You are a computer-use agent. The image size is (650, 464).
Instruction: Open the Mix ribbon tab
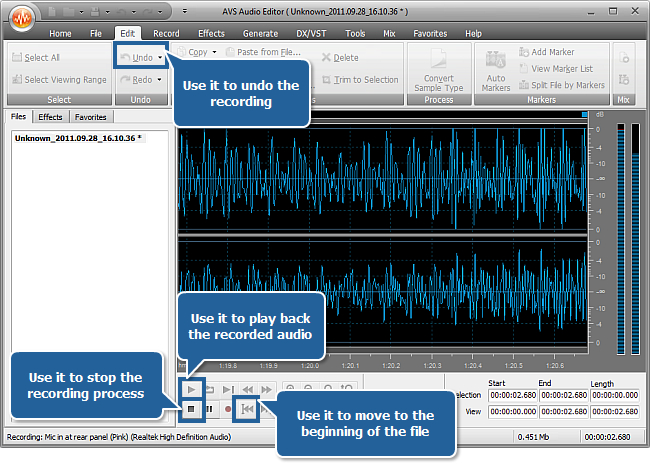[x=389, y=34]
